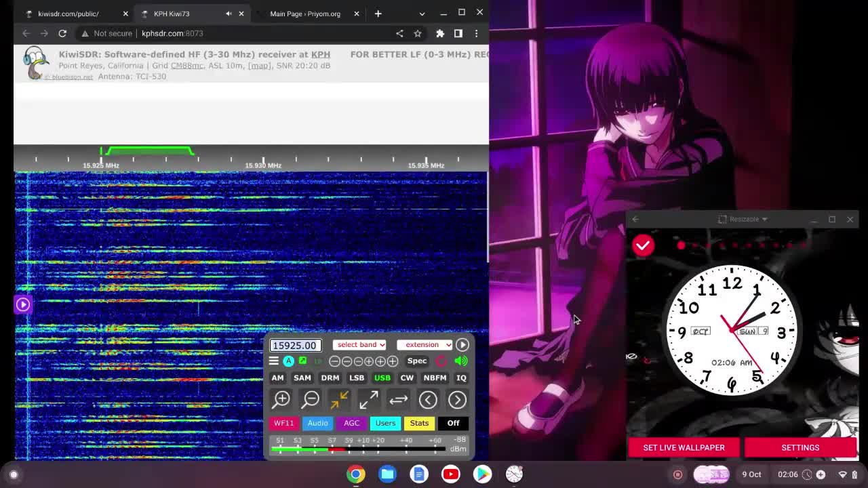Open the [map] link

coord(259,66)
